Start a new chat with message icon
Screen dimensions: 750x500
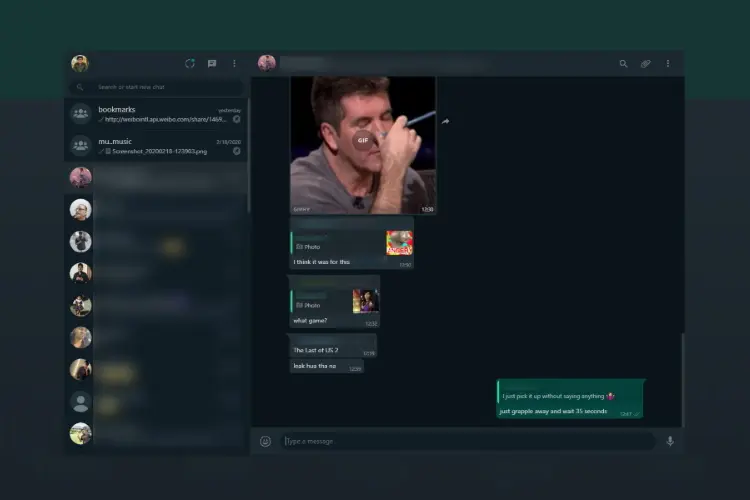pos(212,63)
